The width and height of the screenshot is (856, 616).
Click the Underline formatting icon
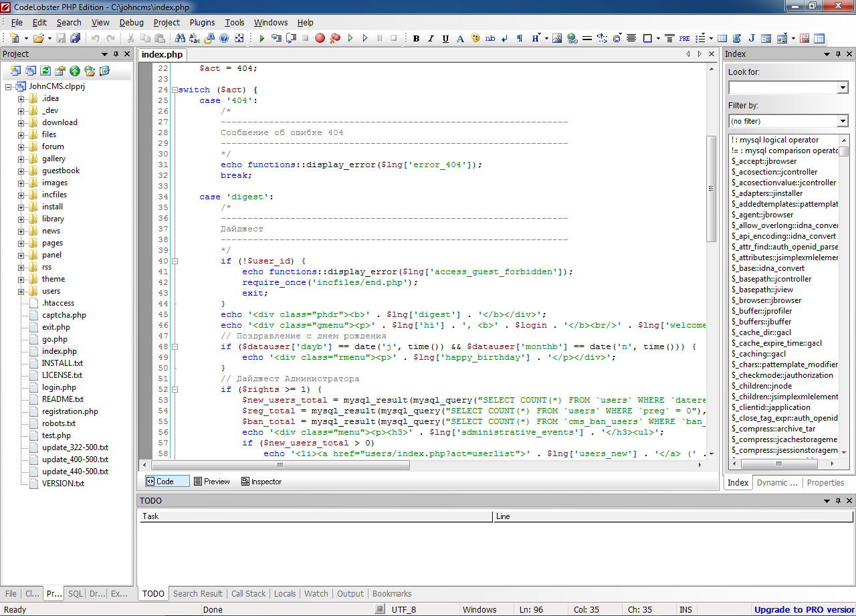[x=445, y=39]
